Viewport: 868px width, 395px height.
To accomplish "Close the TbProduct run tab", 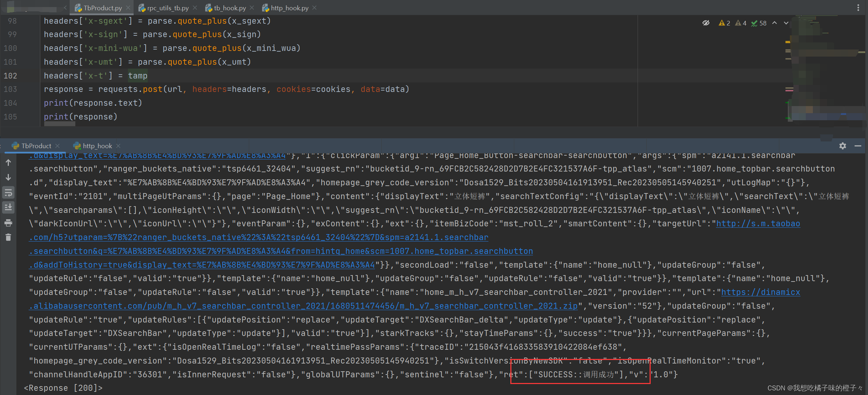I will click(x=57, y=146).
